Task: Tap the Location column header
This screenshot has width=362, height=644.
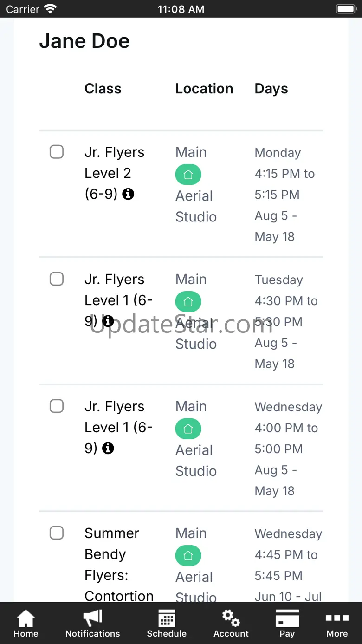Action: point(204,89)
